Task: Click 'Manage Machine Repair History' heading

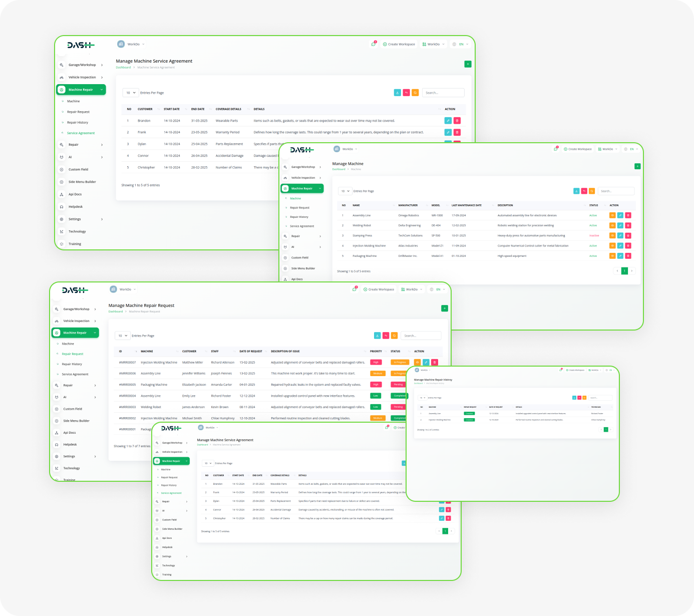Action: click(x=433, y=380)
